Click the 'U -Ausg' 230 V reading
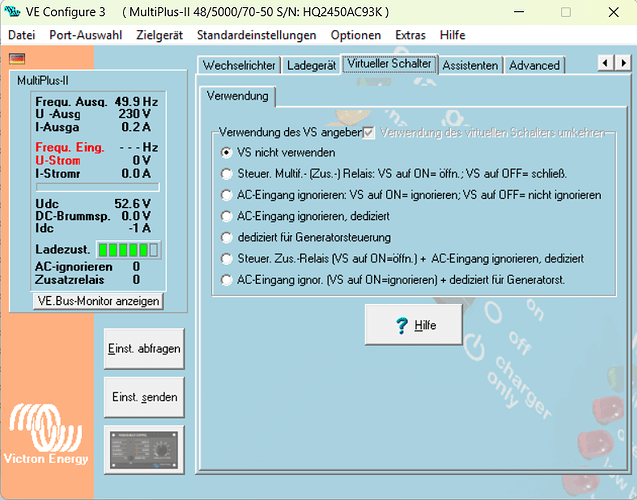This screenshot has height=500, width=637. point(134,114)
